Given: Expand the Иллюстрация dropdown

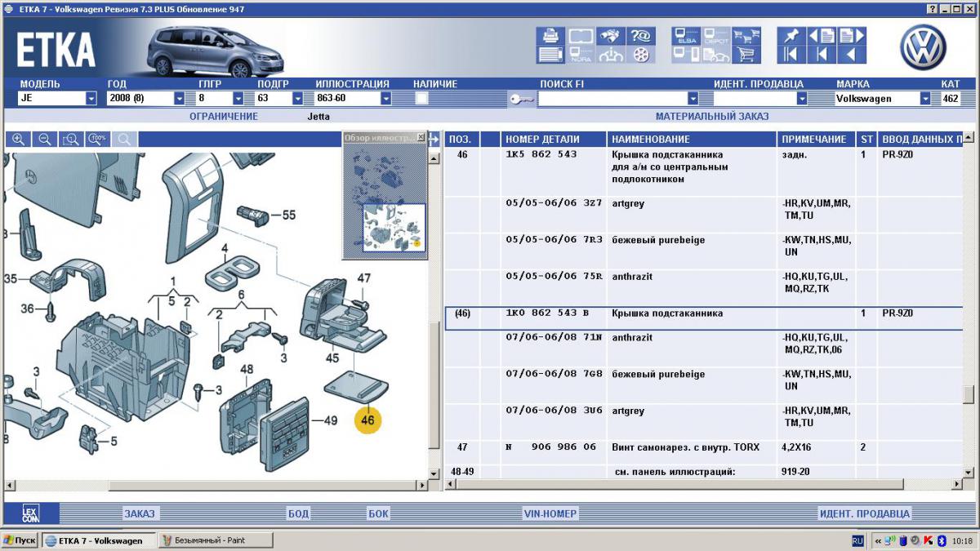Looking at the screenshot, I should coord(384,98).
